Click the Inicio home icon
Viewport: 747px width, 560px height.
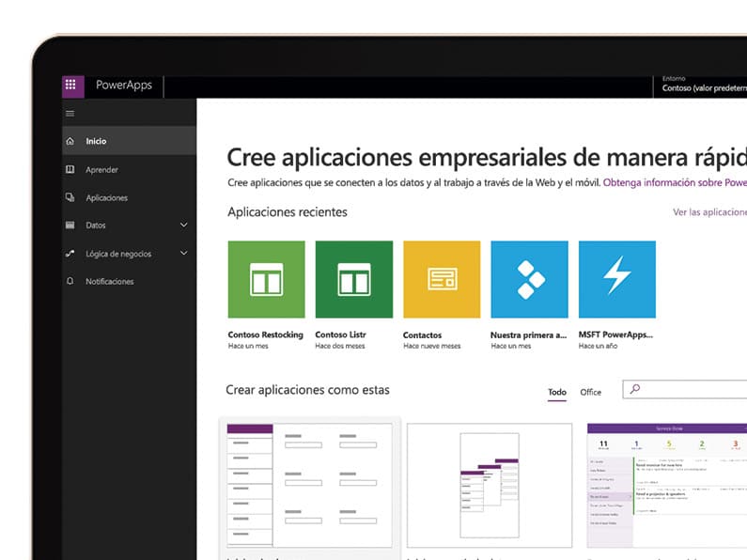coord(70,141)
